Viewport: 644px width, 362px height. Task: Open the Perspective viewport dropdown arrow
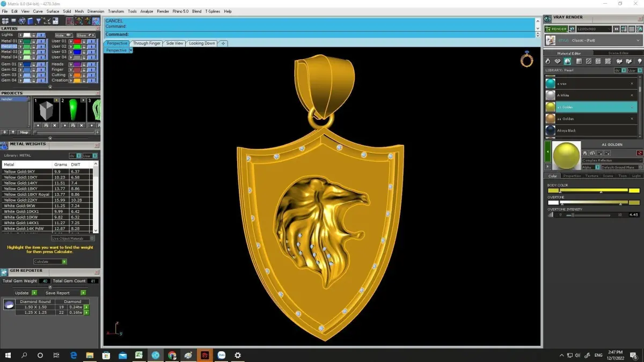(x=130, y=50)
